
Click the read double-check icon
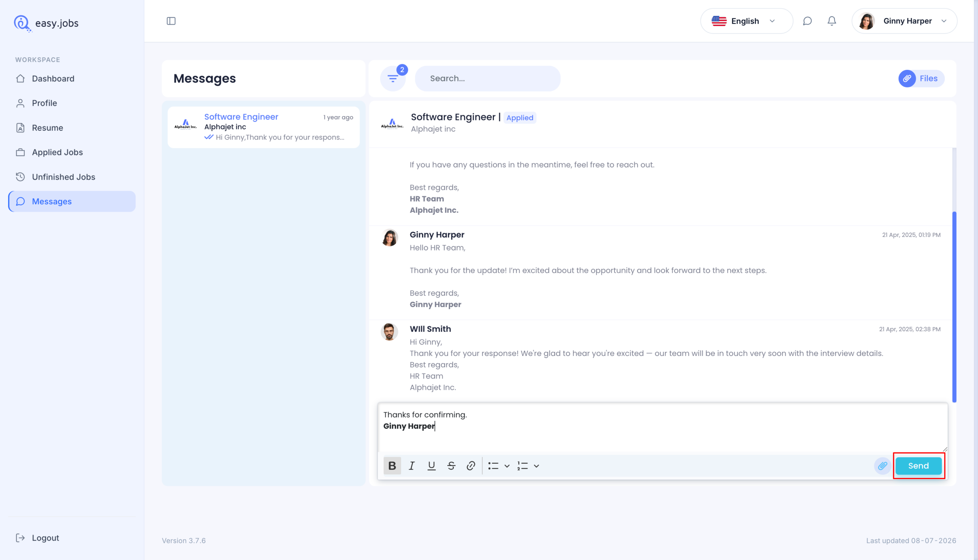click(x=209, y=137)
